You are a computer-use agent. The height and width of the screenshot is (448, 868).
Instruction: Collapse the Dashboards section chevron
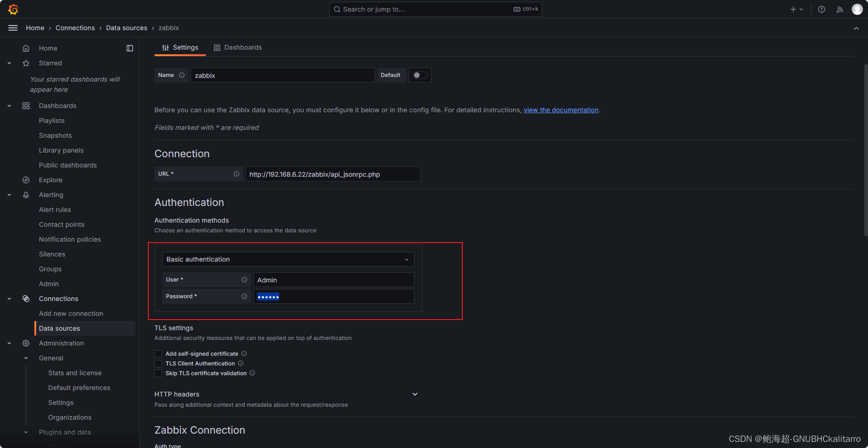tap(9, 106)
